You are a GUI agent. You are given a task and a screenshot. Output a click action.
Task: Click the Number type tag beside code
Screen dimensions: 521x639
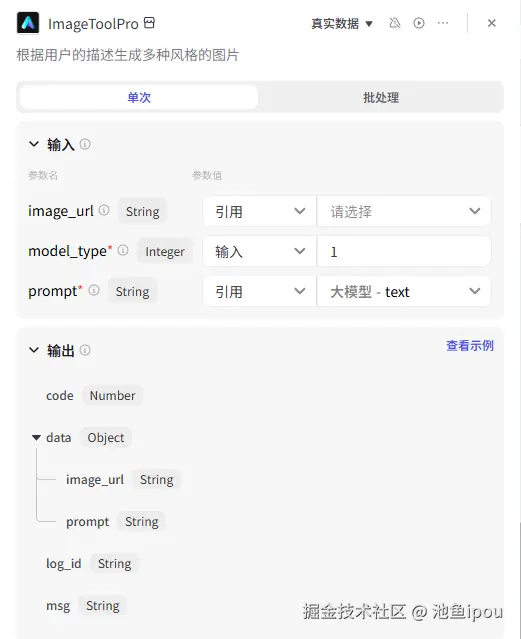(113, 395)
